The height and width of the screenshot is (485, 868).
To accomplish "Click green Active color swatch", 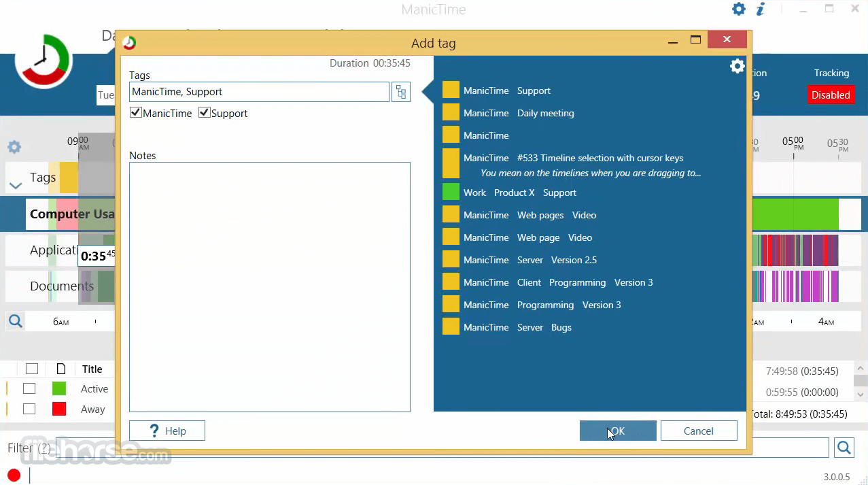I will pyautogui.click(x=59, y=388).
